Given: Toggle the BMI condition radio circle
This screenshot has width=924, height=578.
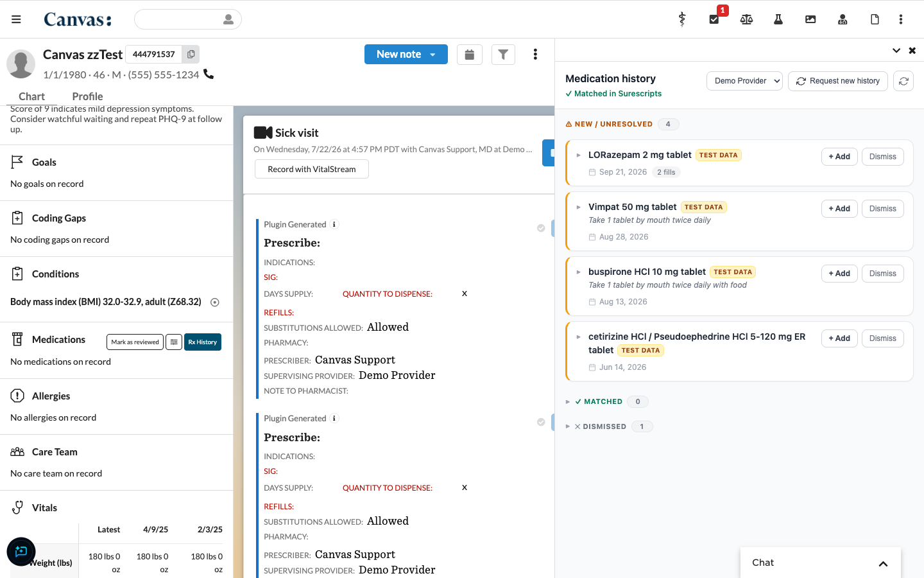Looking at the screenshot, I should [215, 302].
